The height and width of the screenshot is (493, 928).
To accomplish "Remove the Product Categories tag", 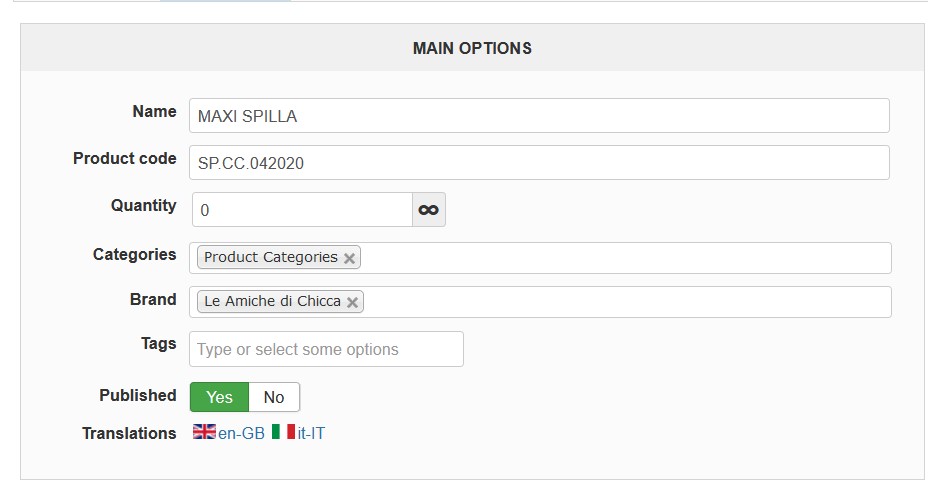I will 349,258.
